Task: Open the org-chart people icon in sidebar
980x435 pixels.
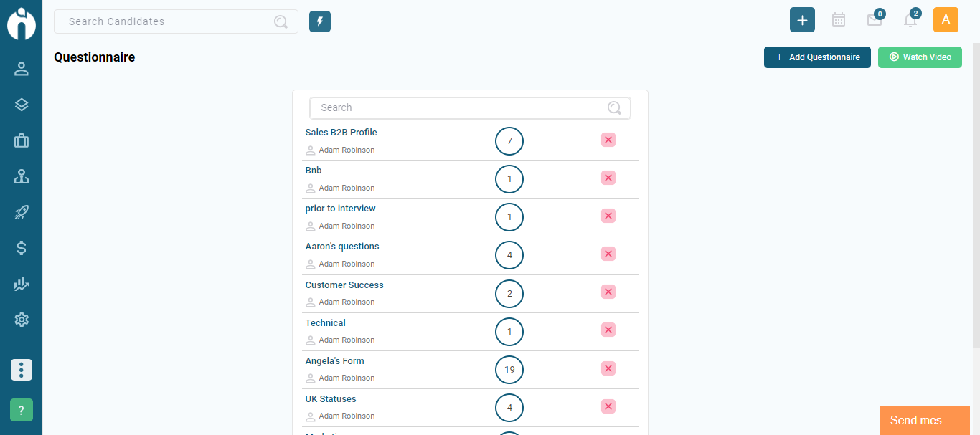Action: (x=22, y=176)
